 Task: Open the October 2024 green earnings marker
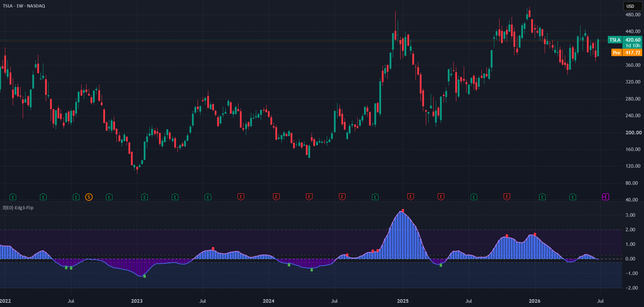pyautogui.click(x=375, y=197)
